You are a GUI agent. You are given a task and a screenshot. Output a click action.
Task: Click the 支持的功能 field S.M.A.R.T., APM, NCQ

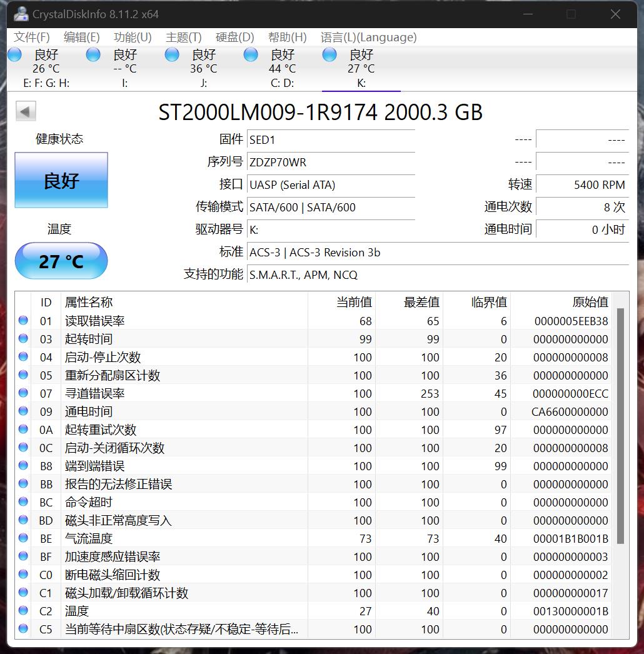[438, 275]
